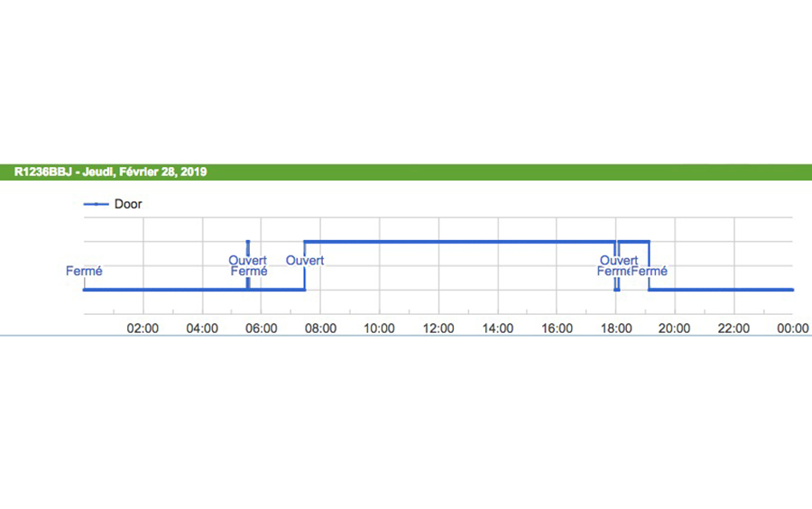
Task: Click the 02:00 time axis label
Action: click(143, 329)
